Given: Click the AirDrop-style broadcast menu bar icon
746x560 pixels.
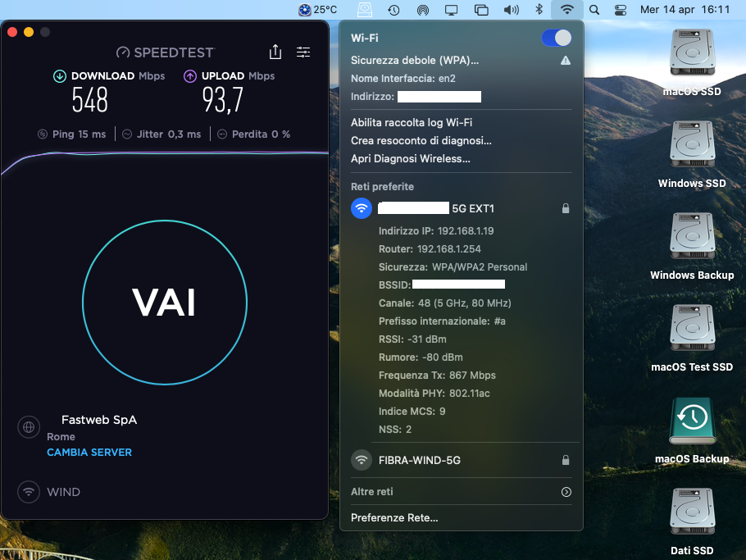Looking at the screenshot, I should click(x=422, y=10).
